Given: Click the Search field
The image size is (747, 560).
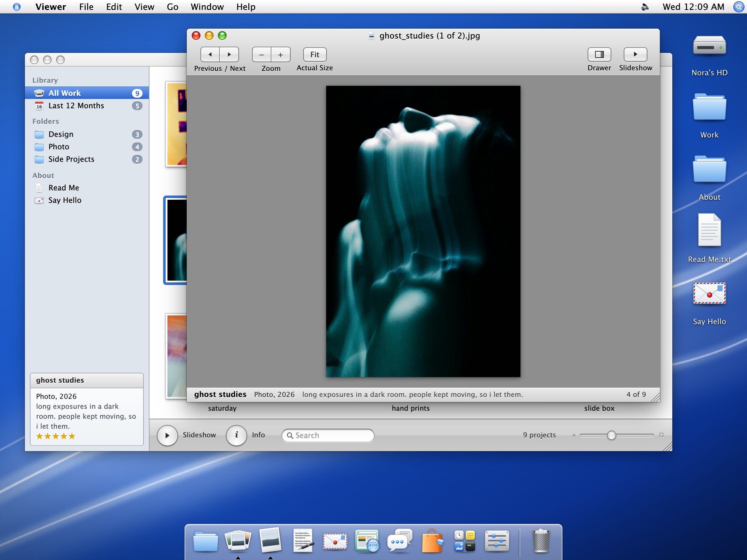Looking at the screenshot, I should click(x=328, y=436).
